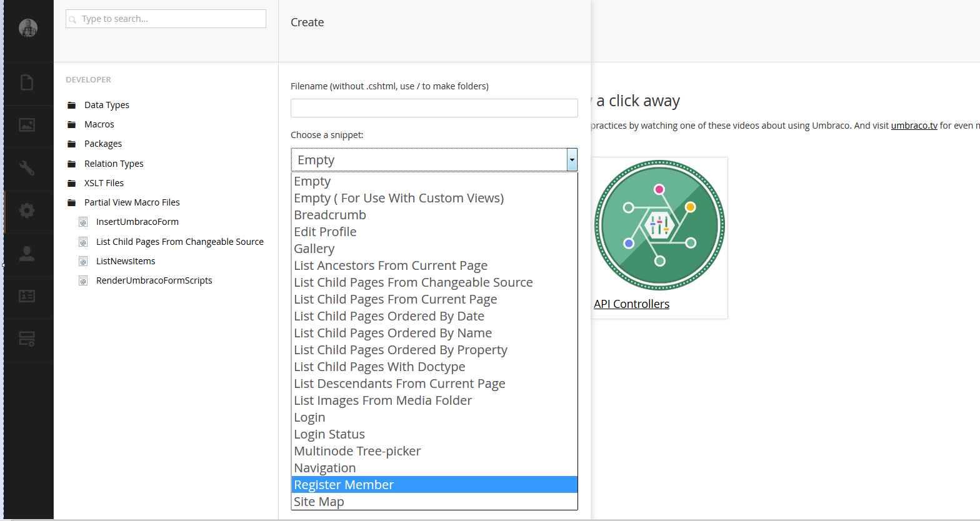Image resolution: width=980 pixels, height=521 pixels.
Task: Select Empty (For Use With Custom Views)
Action: coord(434,198)
